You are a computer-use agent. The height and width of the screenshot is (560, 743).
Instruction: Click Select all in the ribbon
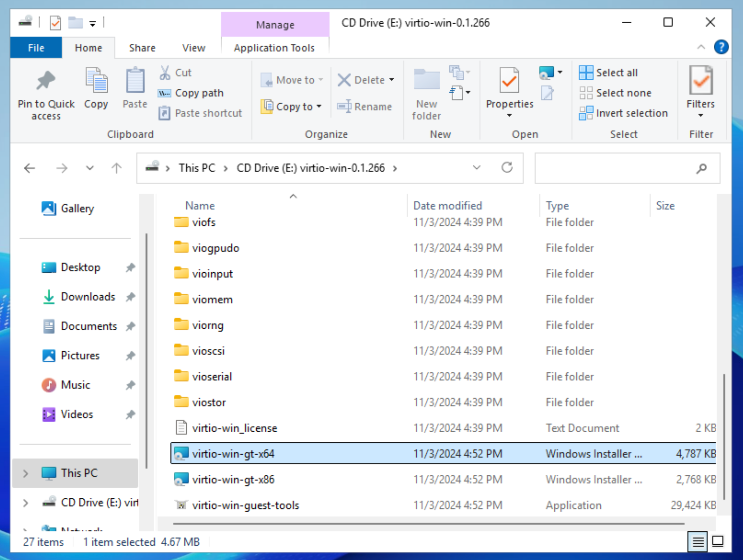tap(608, 73)
